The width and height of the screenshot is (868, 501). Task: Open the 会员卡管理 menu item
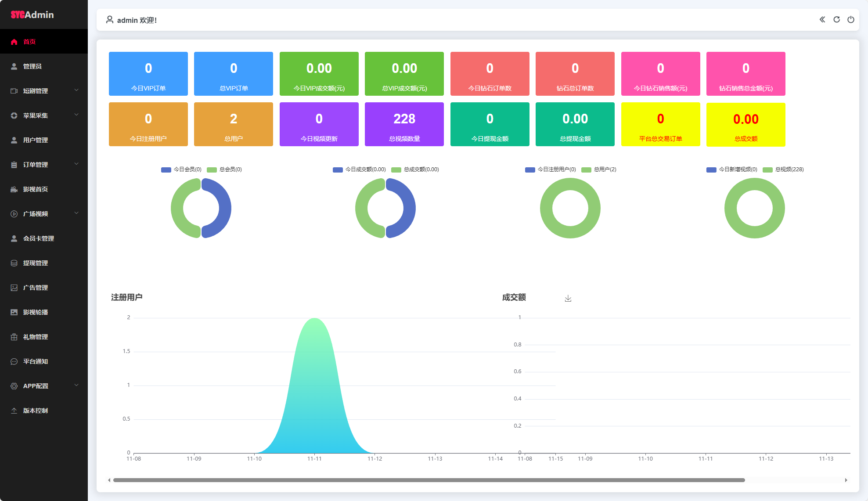pyautogui.click(x=39, y=238)
